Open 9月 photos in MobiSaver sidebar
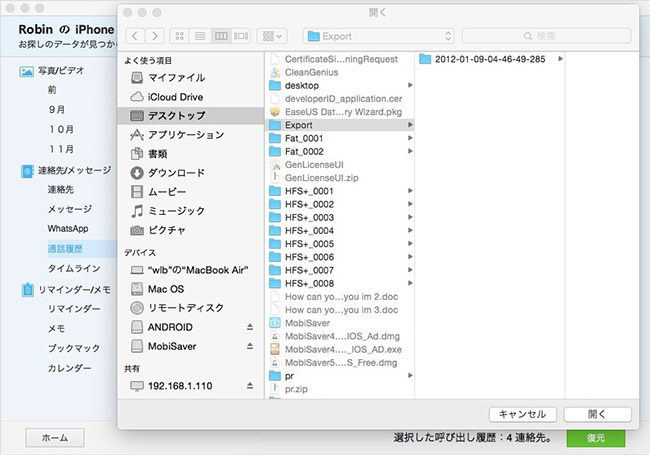 coord(57,109)
